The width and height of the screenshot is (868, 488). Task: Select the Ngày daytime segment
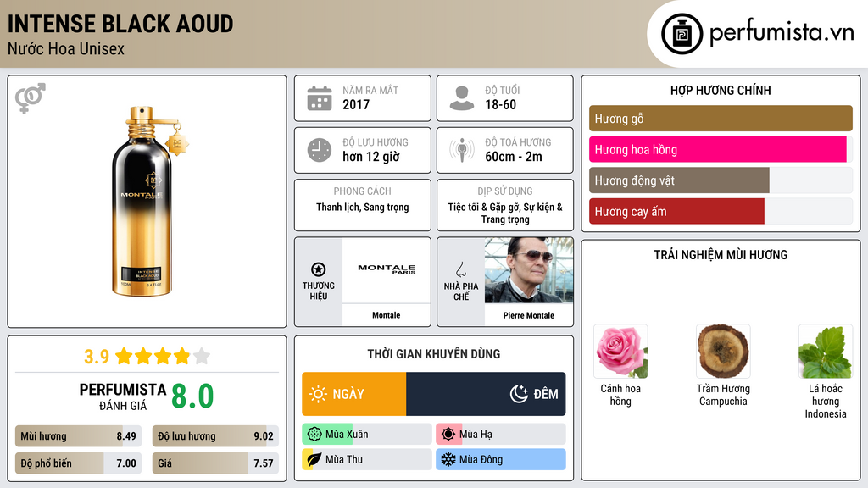354,394
